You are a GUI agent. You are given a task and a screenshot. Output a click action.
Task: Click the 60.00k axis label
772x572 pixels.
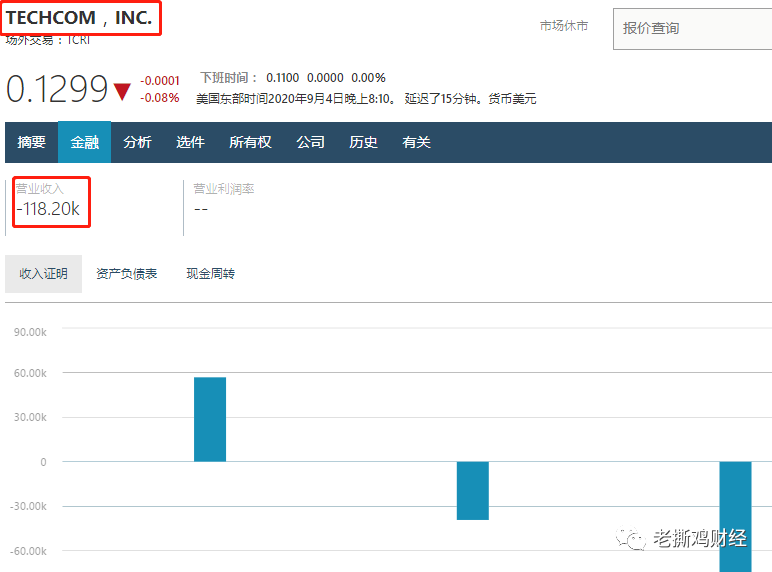point(30,373)
